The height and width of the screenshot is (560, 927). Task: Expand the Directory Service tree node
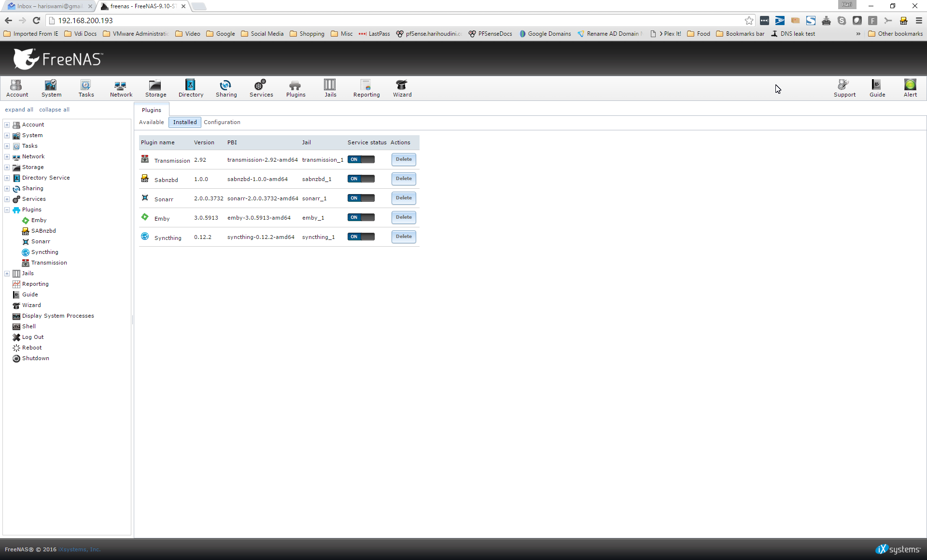tap(7, 178)
